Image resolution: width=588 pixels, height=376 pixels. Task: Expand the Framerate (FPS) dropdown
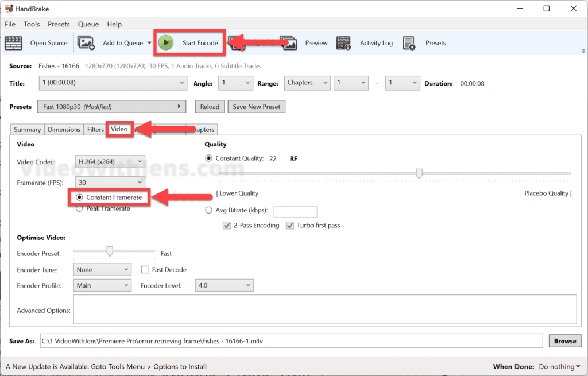[110, 183]
